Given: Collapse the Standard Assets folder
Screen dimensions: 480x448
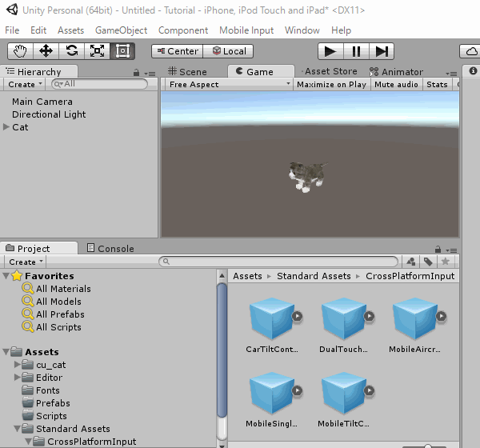Looking at the screenshot, I should click(x=18, y=429).
